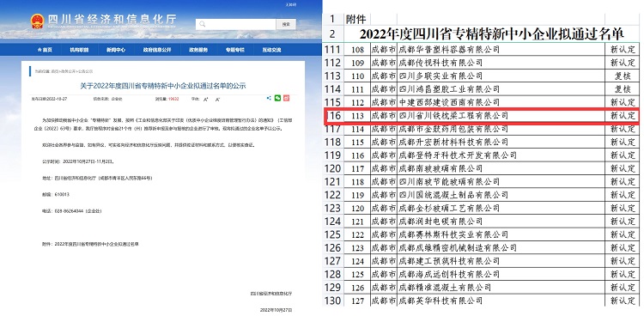The image size is (644, 322).
Task: Click the cell 成都南玻玻璃有限公司
Action: click(501, 168)
